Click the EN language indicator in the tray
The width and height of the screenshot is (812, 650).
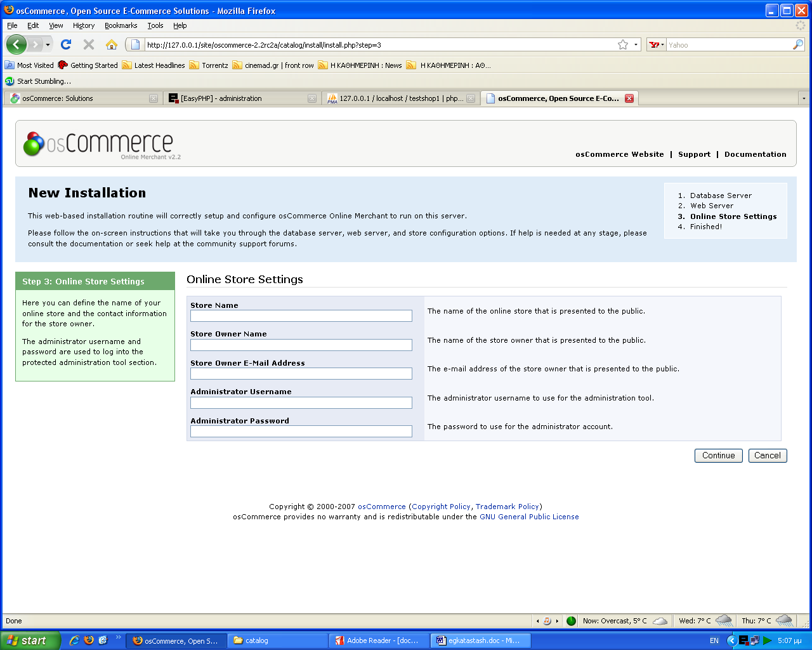[x=714, y=640]
